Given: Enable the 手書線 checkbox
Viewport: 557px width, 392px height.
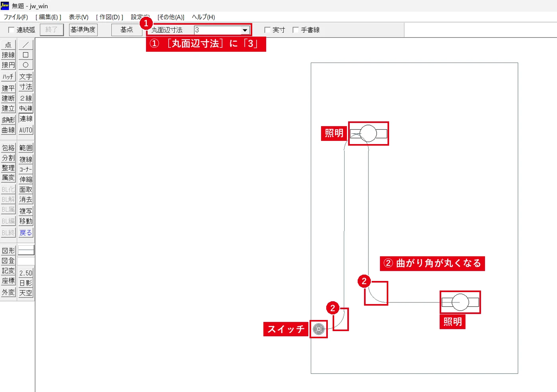Looking at the screenshot, I should tap(296, 30).
